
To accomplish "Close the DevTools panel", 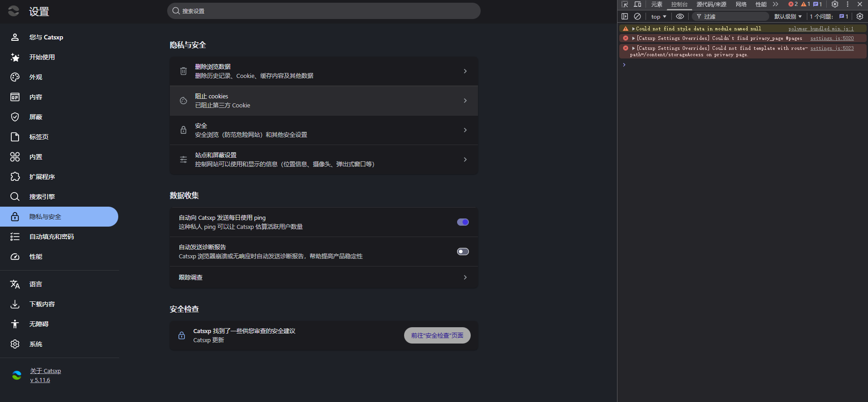I will click(x=860, y=4).
